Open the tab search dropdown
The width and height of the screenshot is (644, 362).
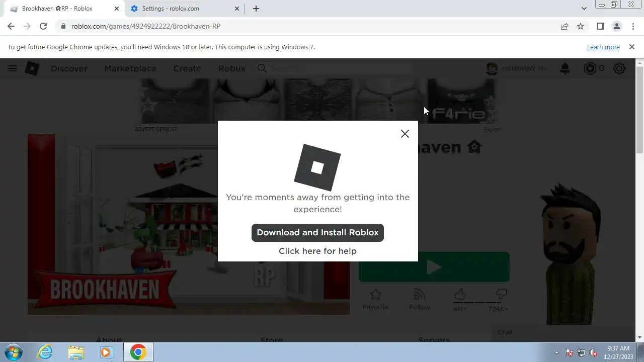point(584,9)
